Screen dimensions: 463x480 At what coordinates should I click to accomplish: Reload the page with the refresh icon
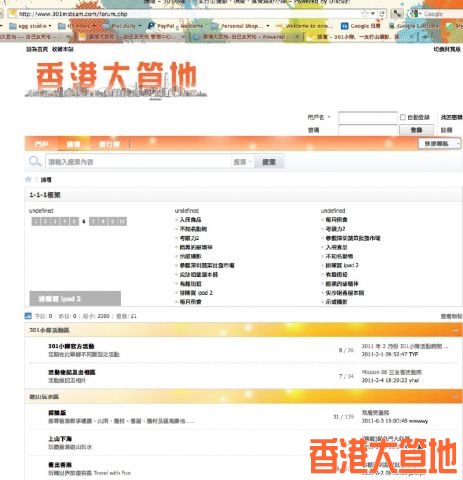[382, 14]
